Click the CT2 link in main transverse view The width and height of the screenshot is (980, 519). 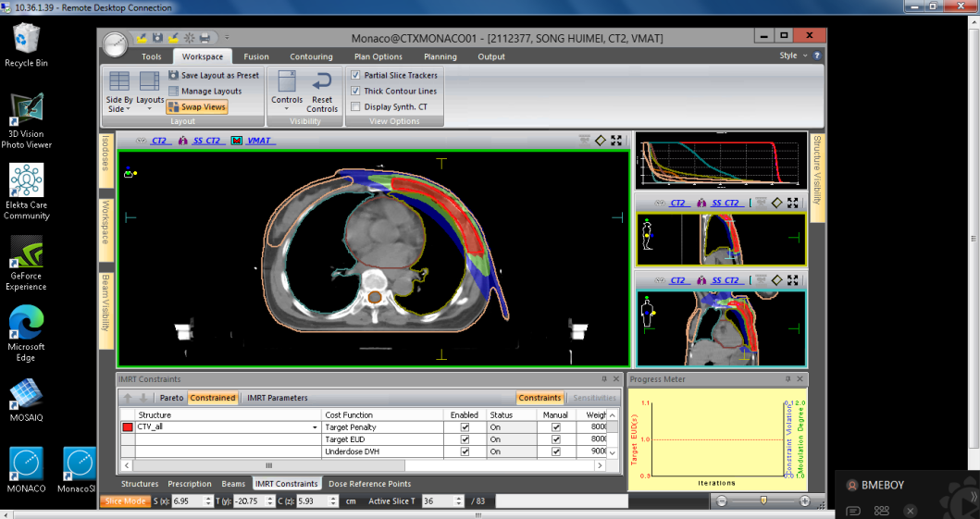click(x=159, y=141)
